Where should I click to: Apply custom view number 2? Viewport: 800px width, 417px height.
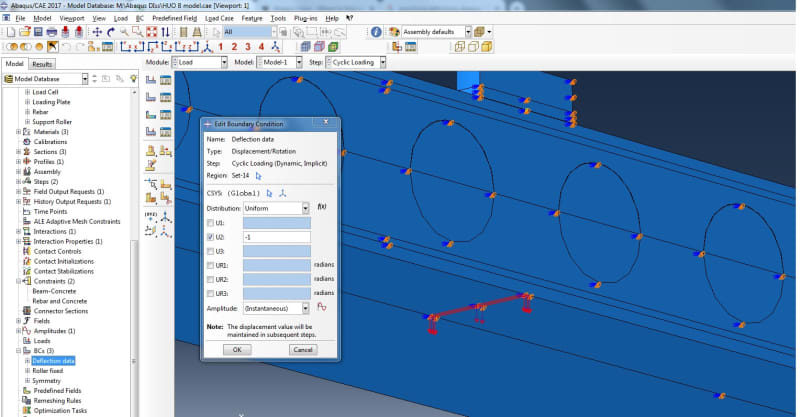[234, 47]
